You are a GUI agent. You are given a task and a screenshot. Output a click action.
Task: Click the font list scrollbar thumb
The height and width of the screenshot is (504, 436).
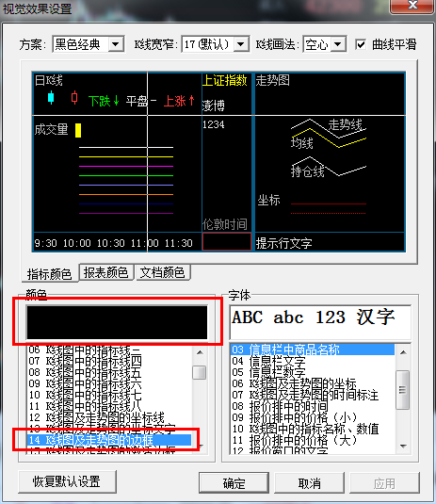point(403,390)
